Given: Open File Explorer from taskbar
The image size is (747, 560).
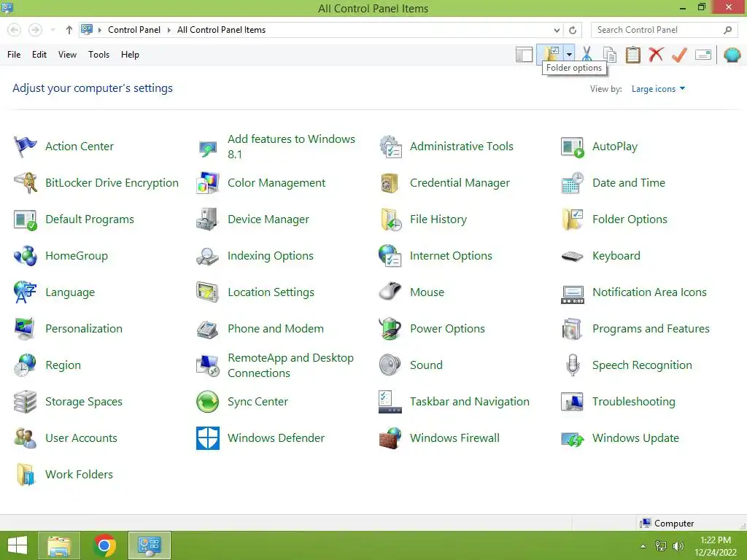Looking at the screenshot, I should (x=59, y=545).
